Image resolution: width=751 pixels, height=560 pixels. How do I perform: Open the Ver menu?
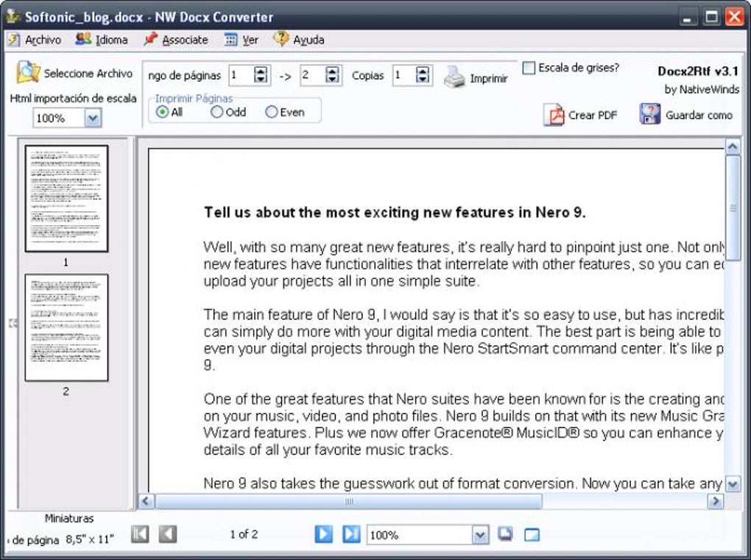(x=241, y=40)
